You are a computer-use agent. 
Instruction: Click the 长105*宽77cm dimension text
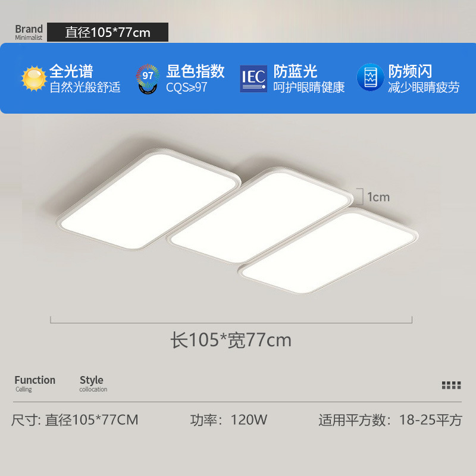(231, 340)
